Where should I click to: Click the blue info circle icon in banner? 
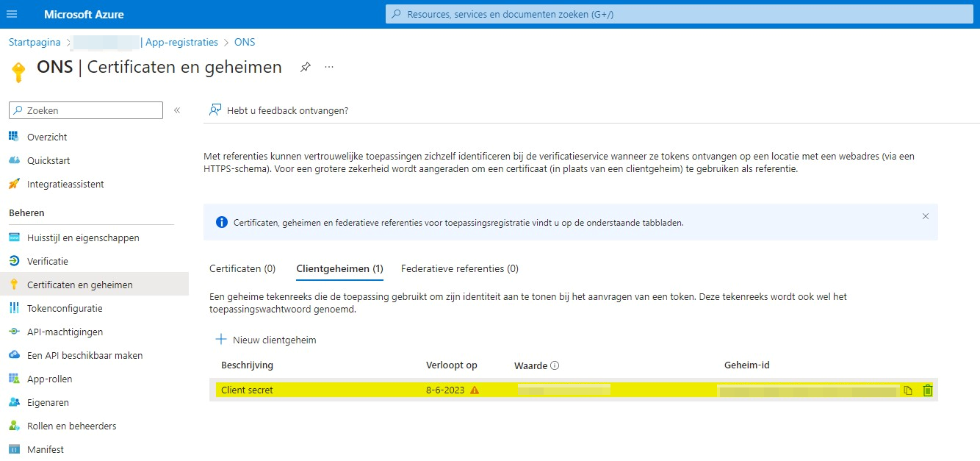tap(222, 222)
